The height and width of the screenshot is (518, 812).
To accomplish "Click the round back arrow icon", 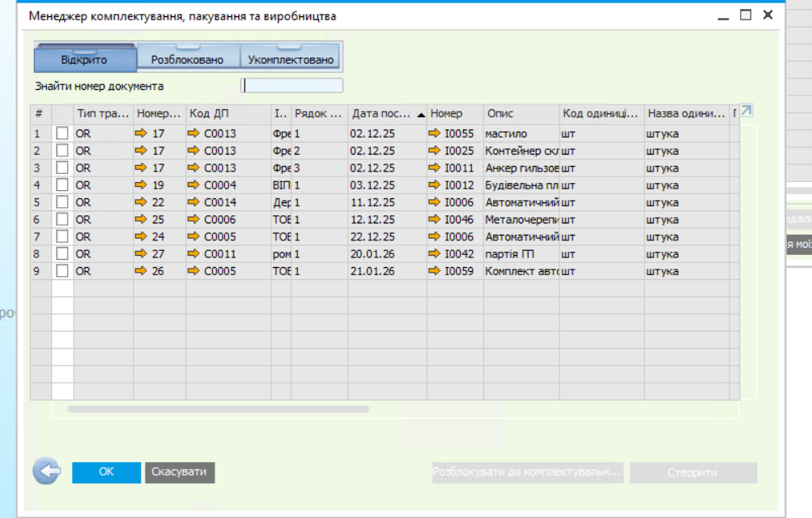I will pyautogui.click(x=46, y=472).
